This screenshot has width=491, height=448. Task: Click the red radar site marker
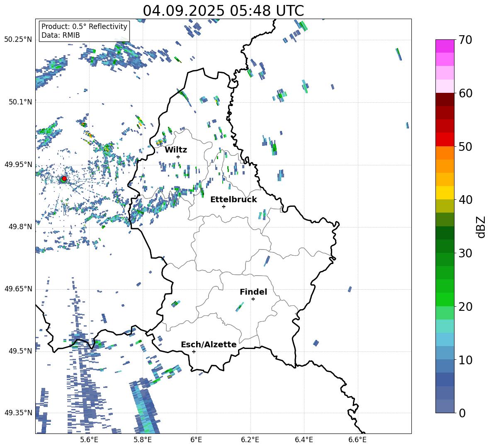[64, 179]
